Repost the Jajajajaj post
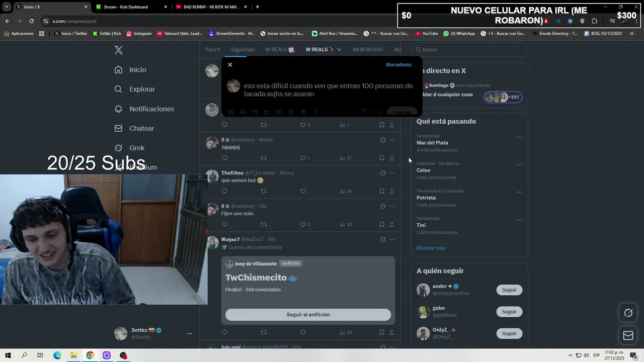 coord(264,158)
